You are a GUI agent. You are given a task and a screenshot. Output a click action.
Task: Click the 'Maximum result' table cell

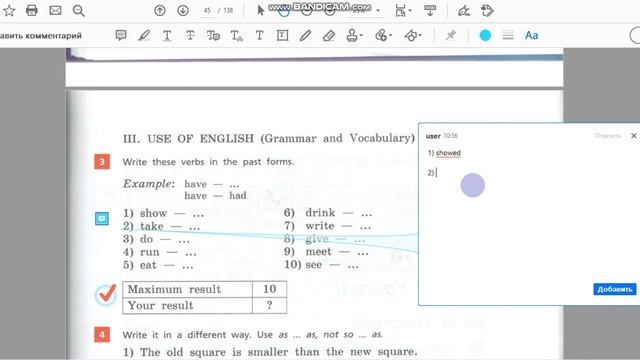coord(187,289)
